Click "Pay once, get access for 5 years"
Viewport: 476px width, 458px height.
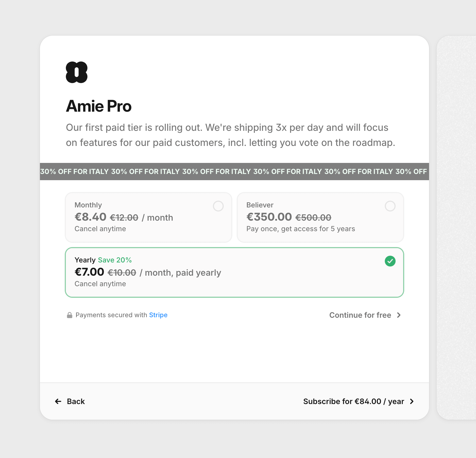point(301,229)
